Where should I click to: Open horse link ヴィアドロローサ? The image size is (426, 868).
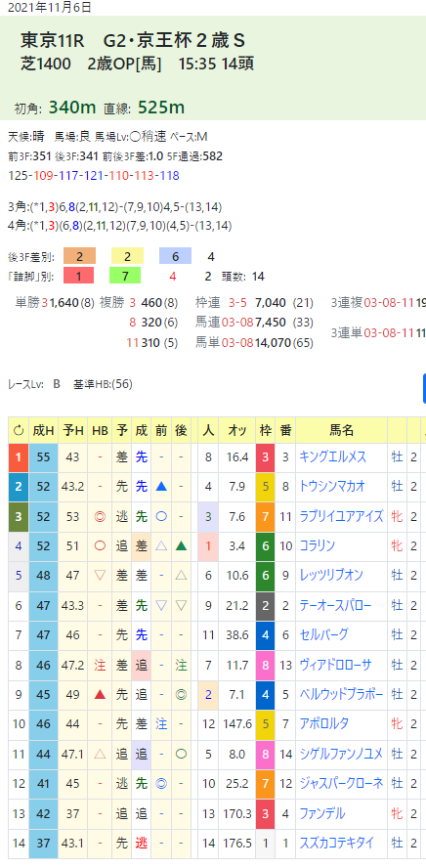(336, 665)
